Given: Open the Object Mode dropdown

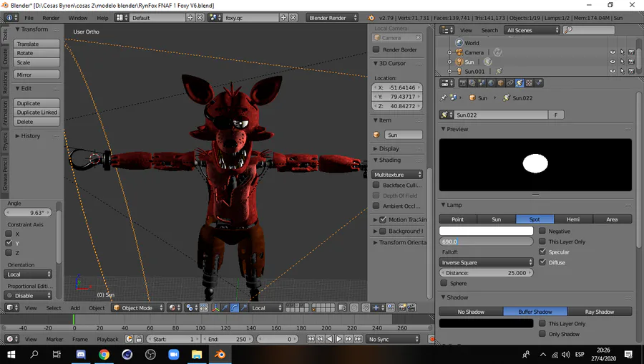Looking at the screenshot, I should [x=137, y=308].
